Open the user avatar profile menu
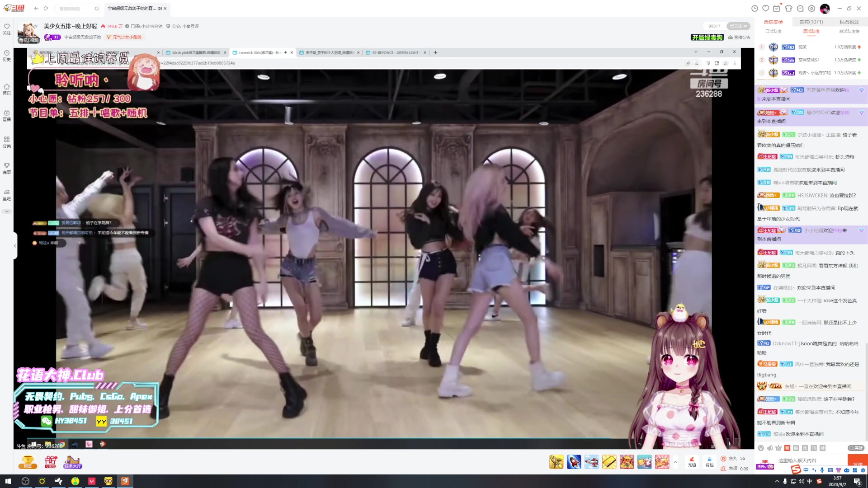868x488 pixels. point(825,8)
